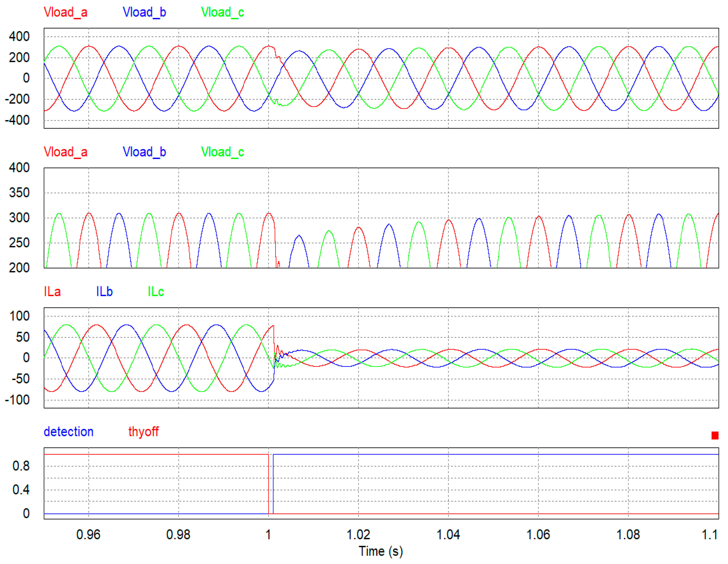728x564 pixels.
Task: Click the 0.96 time axis tick label
Action: 88,535
